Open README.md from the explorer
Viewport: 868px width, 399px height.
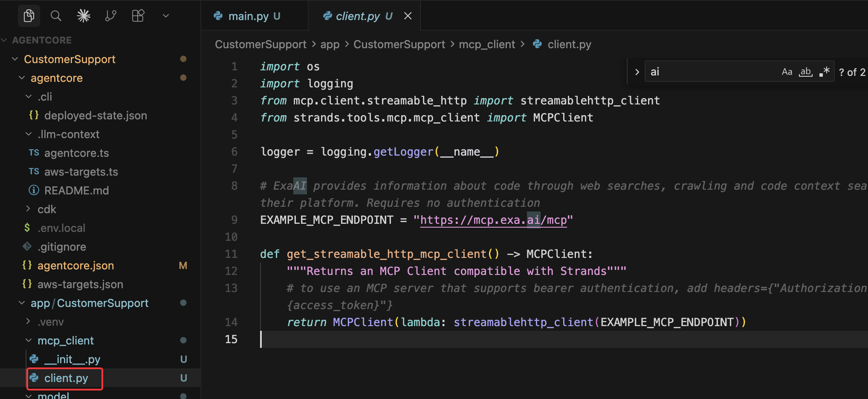[76, 191]
